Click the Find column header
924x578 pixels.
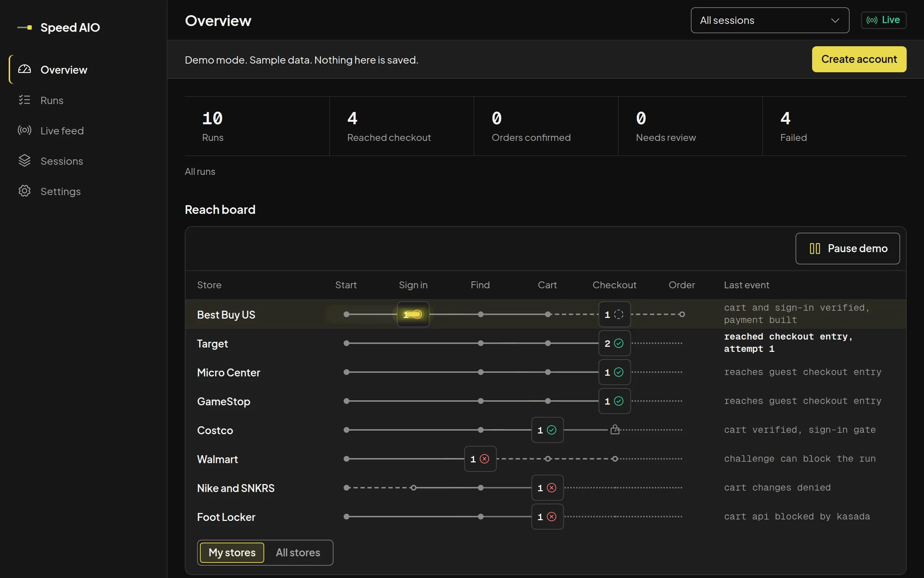click(x=480, y=285)
